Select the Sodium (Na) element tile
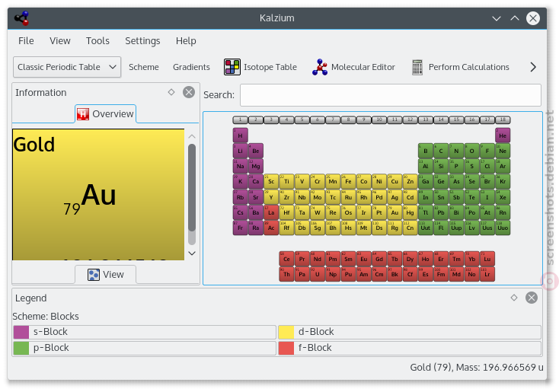Viewport: 559px width, 392px height. (x=241, y=166)
